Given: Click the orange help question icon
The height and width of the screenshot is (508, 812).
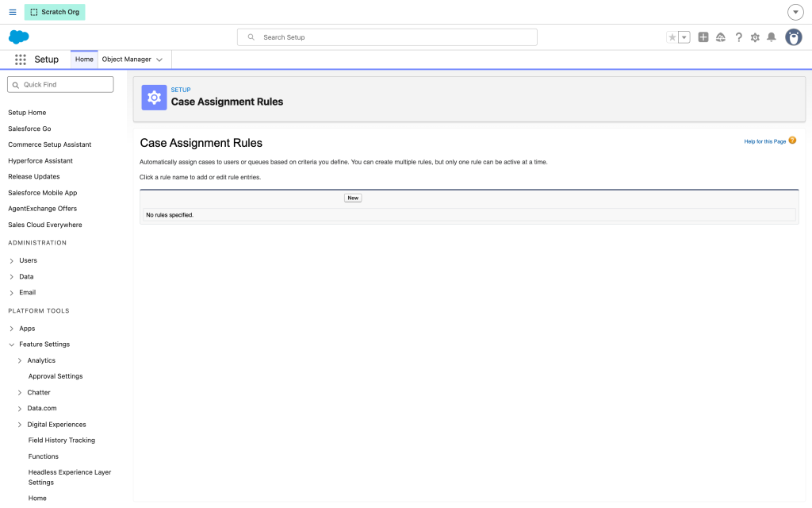Looking at the screenshot, I should 792,140.
